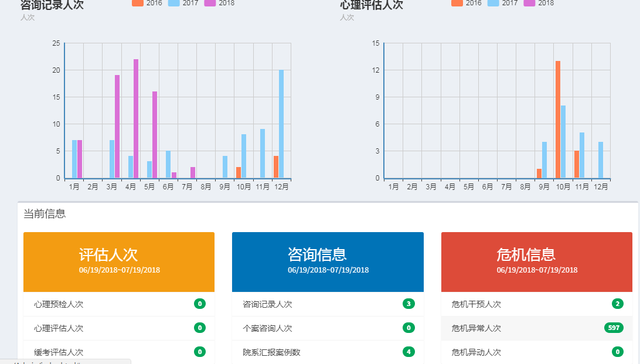This screenshot has width=640, height=364.
Task: Click orange 2016 legend swatch of 心理评估人次 chart
Action: point(457,3)
